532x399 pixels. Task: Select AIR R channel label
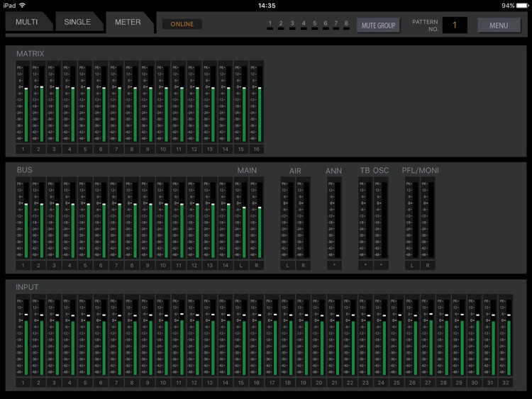(x=303, y=266)
